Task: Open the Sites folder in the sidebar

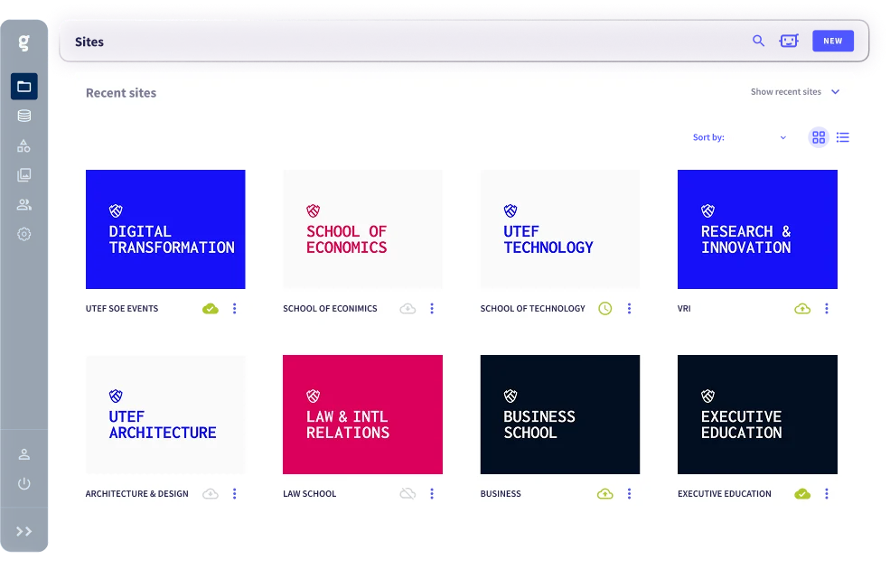Action: [23, 86]
